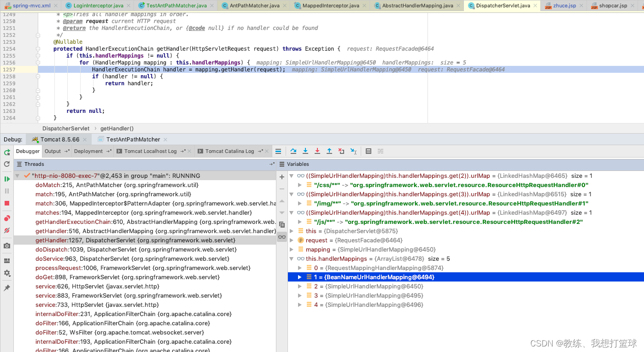Stop the debug session with the red square
This screenshot has height=352, width=644.
click(x=6, y=203)
